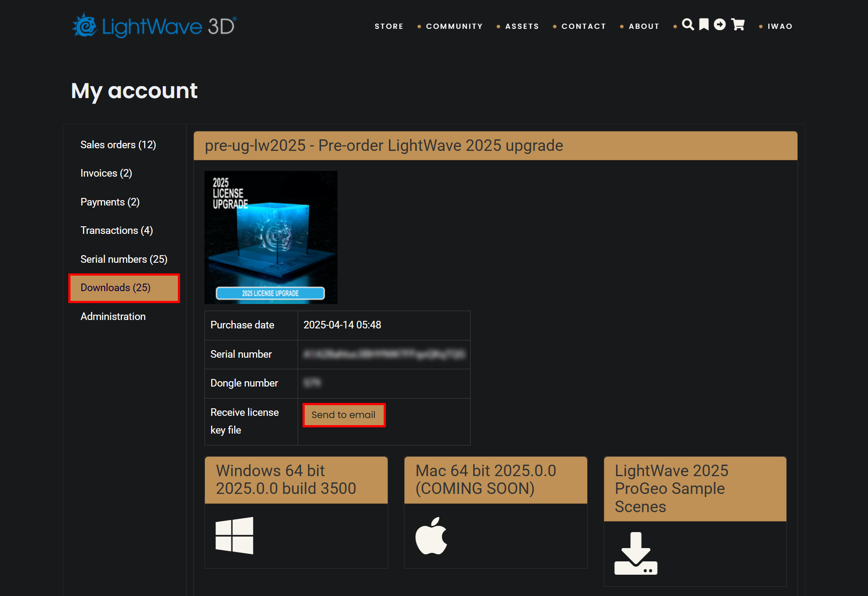Click the arrow circle login icon
This screenshot has height=596, width=868.
[720, 24]
